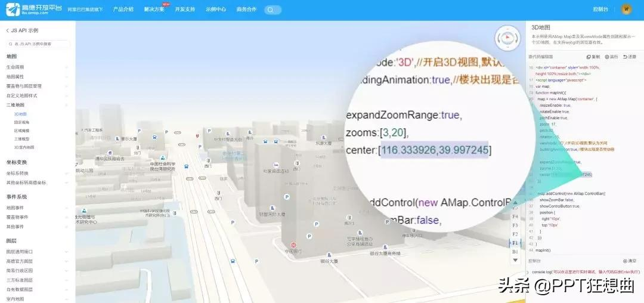Expand the 地图事件 section
The image size is (644, 303).
pos(38,208)
